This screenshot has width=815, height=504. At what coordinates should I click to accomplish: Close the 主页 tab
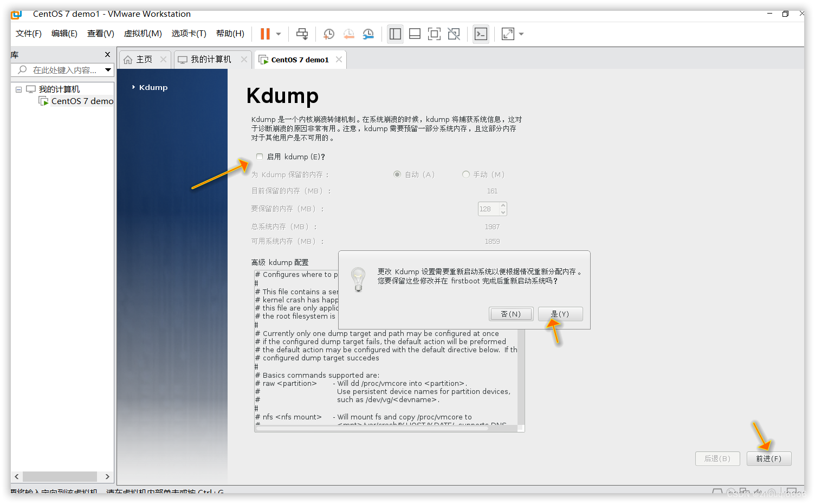(x=163, y=60)
